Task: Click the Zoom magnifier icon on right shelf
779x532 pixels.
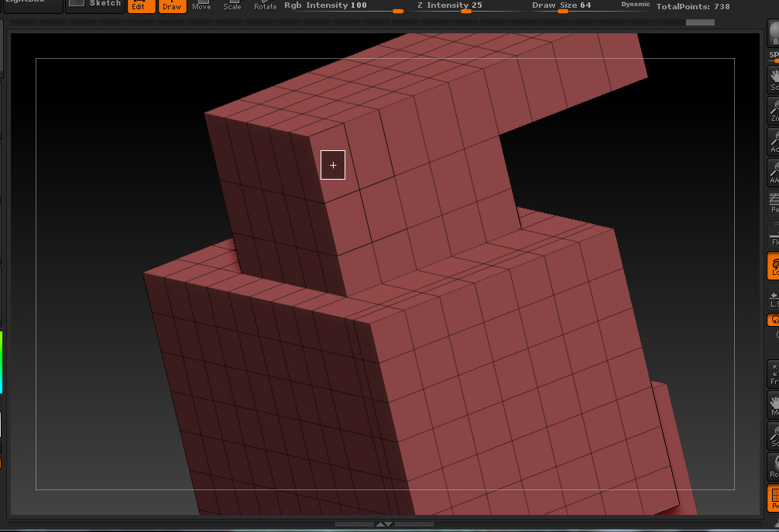Action: 773,110
